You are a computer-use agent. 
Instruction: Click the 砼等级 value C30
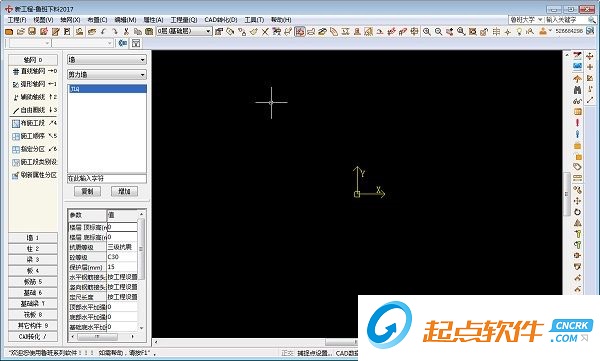pyautogui.click(x=122, y=257)
